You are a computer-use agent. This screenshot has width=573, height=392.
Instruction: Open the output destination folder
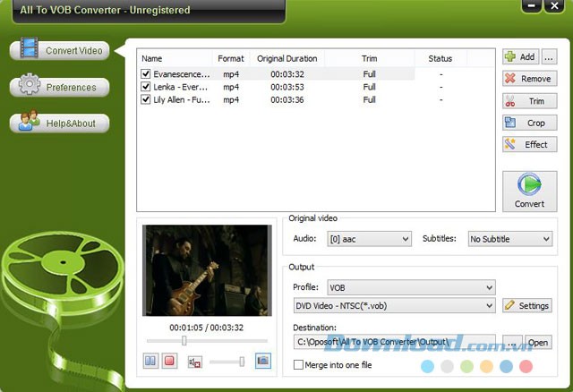click(x=537, y=343)
